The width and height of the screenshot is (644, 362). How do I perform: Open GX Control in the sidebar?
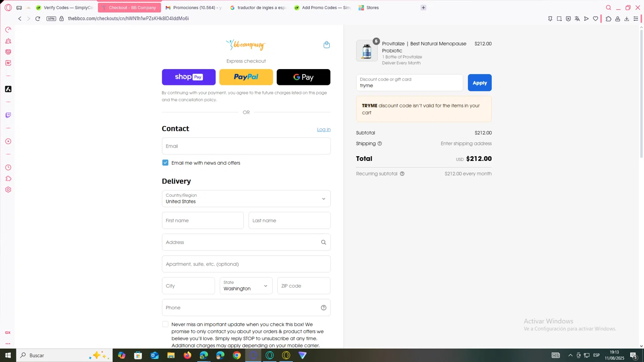(8, 30)
